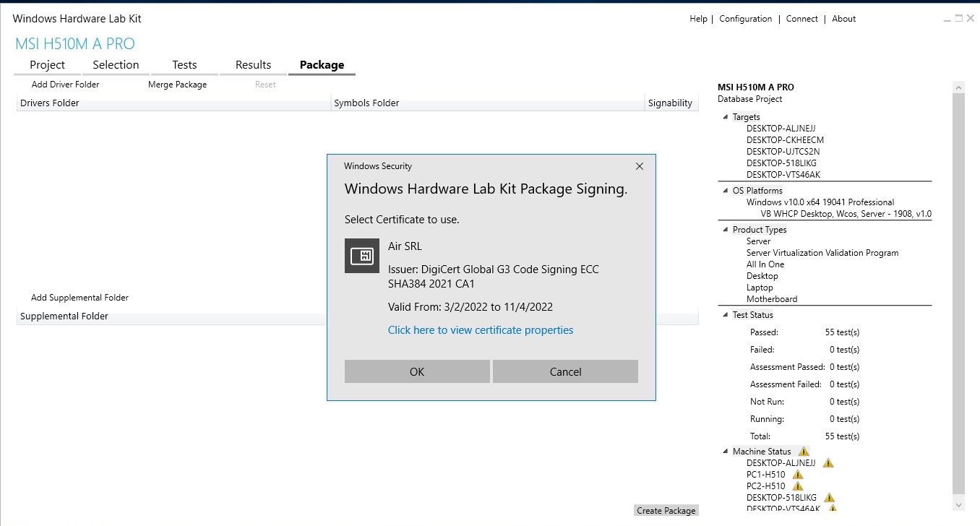Click the warning icon next to PC1-H510
Screen dimensions: 980x526
pyautogui.click(x=797, y=475)
